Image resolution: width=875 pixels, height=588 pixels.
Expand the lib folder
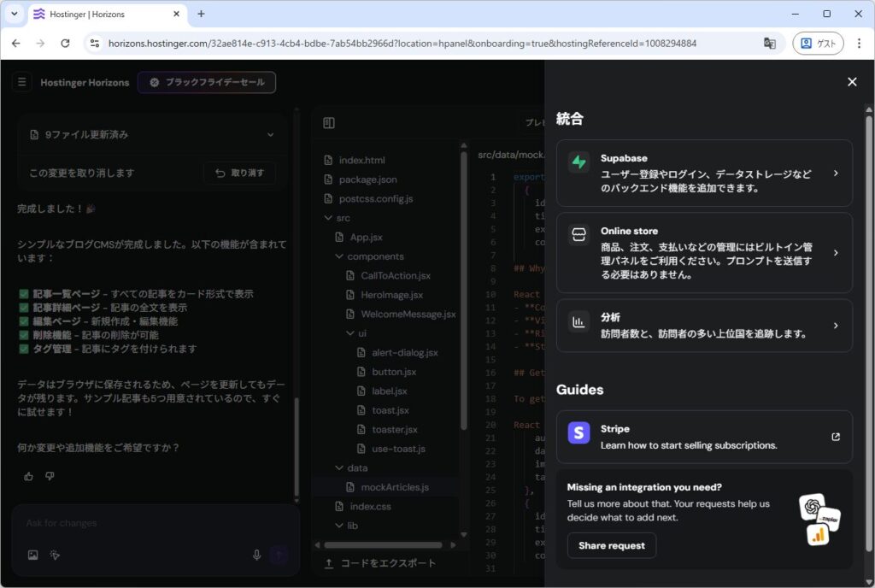339,526
